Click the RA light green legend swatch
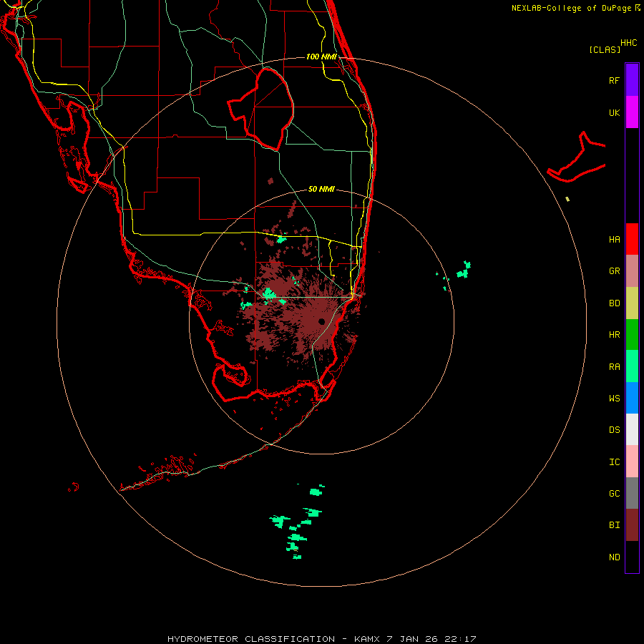 click(x=632, y=366)
